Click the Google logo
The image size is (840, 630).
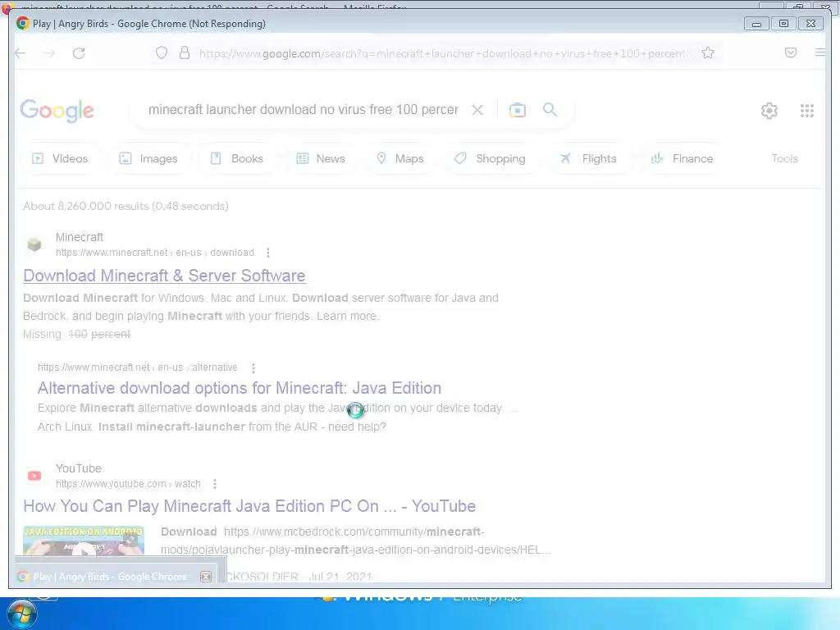pyautogui.click(x=57, y=111)
